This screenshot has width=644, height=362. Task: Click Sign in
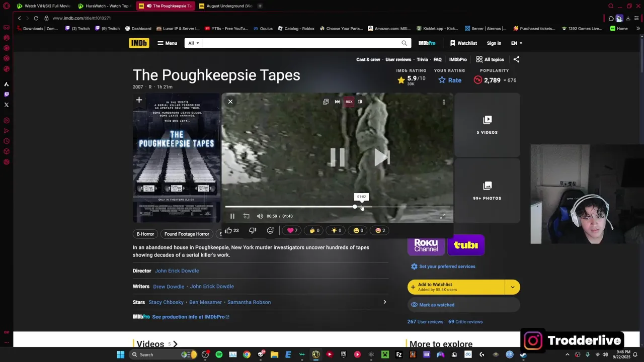[x=494, y=43]
